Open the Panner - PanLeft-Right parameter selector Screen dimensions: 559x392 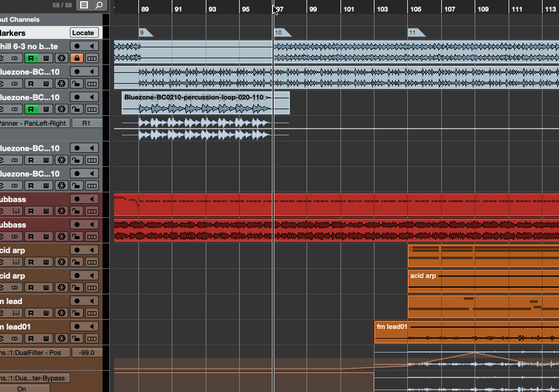point(33,123)
